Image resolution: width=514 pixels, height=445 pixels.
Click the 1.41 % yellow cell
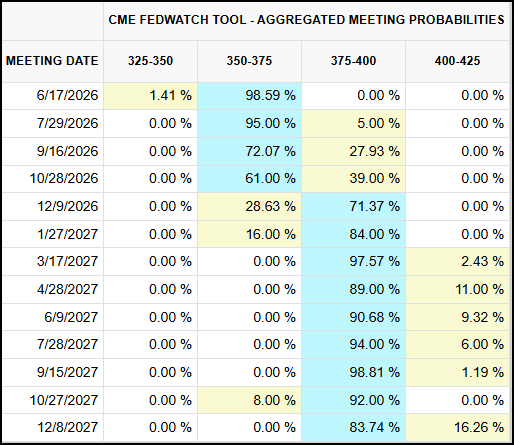150,96
